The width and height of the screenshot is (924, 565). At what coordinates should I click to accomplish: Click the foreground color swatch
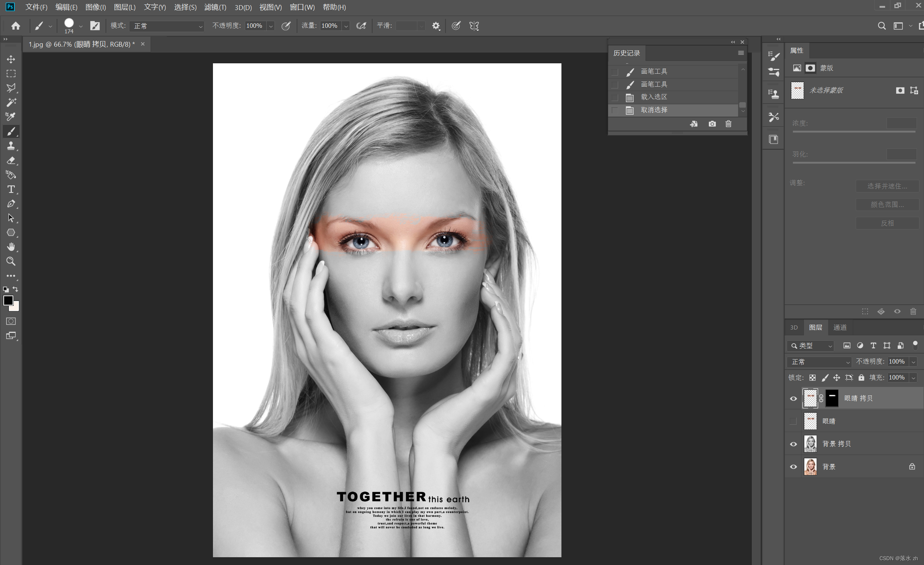click(x=8, y=300)
